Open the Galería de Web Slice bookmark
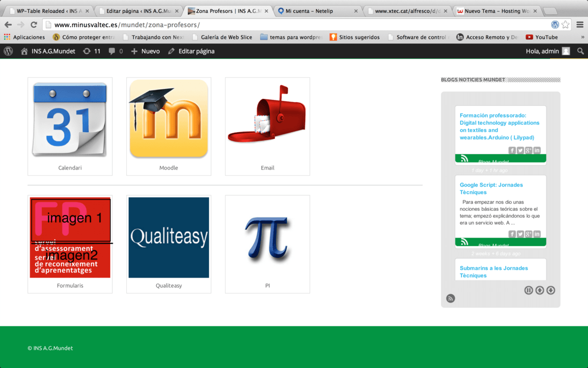 222,37
